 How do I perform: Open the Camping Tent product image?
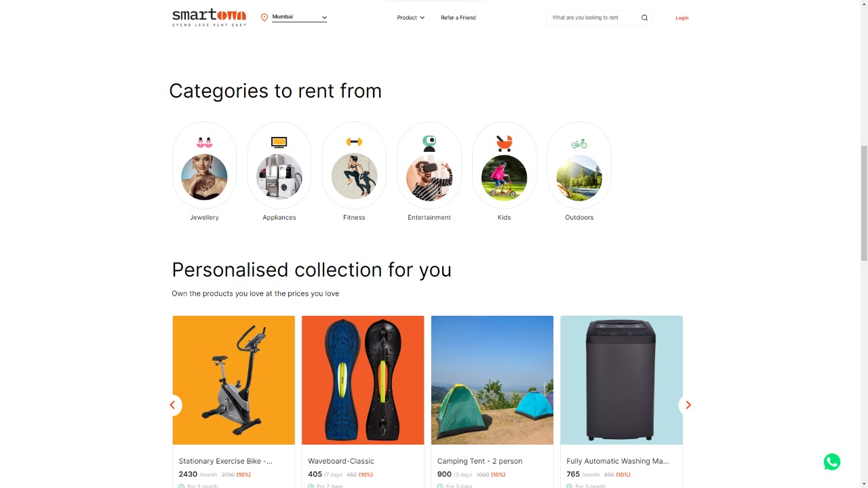(492, 380)
